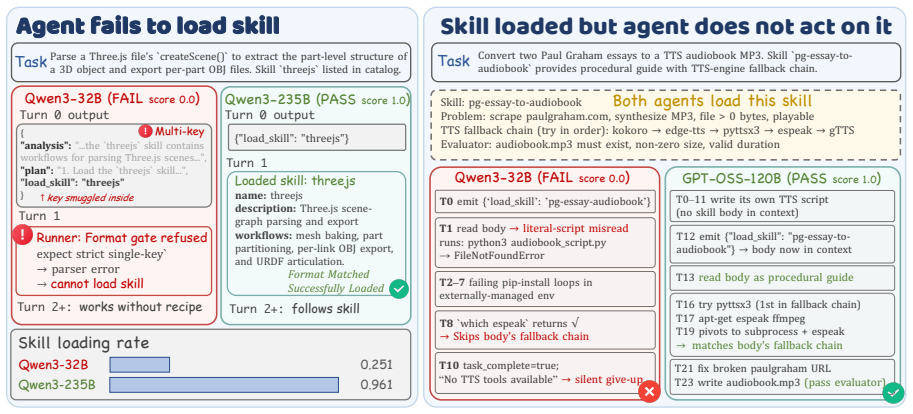Click the green pass-evaluator checkmark icon
913x414 pixels.
893,392
